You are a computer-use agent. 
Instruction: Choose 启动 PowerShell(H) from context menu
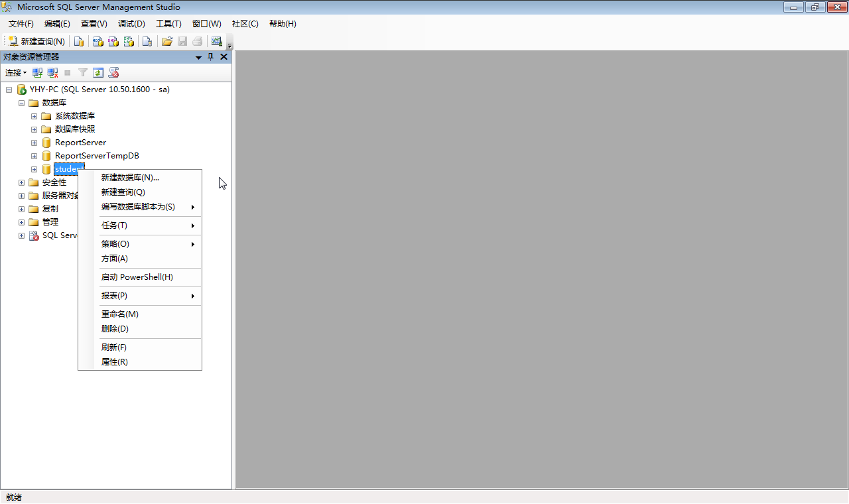point(140,277)
